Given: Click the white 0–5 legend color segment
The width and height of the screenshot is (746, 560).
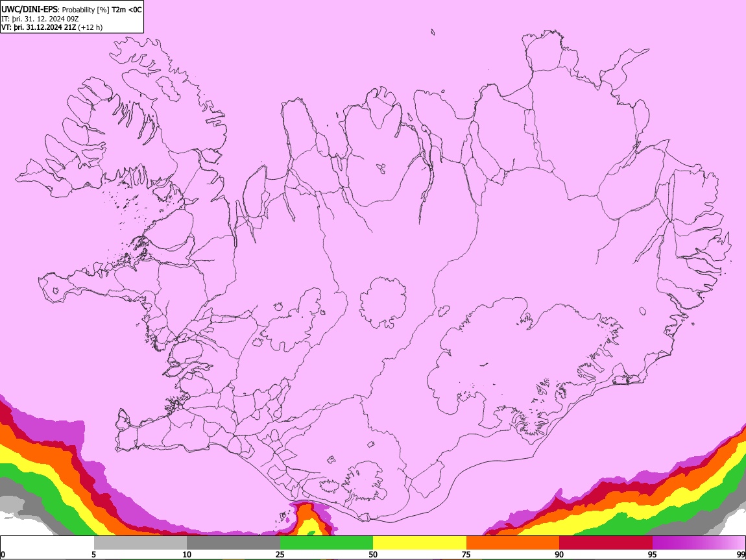Looking at the screenshot, I should [x=47, y=543].
